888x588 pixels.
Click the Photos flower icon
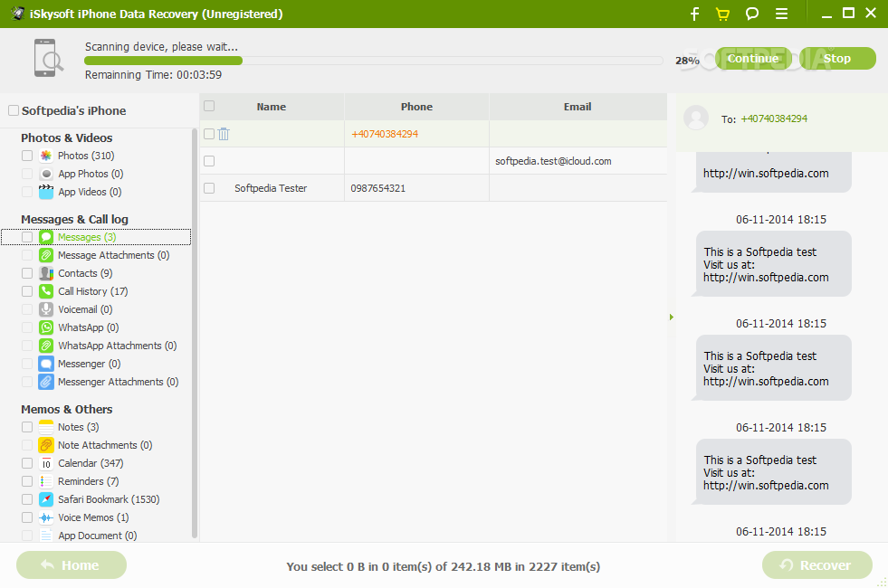pos(46,156)
